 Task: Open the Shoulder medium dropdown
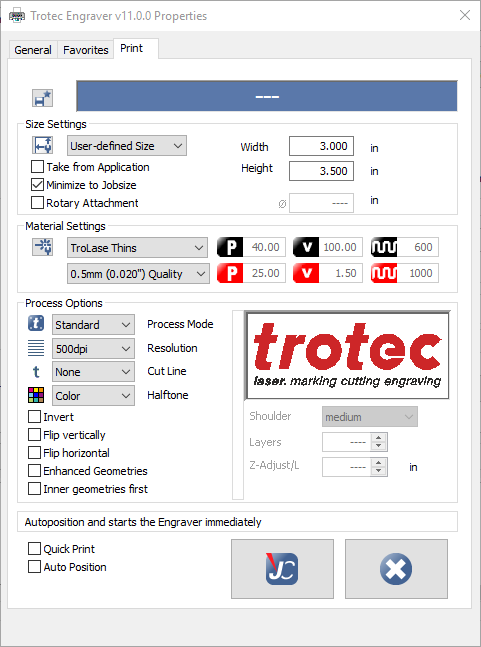tap(370, 417)
